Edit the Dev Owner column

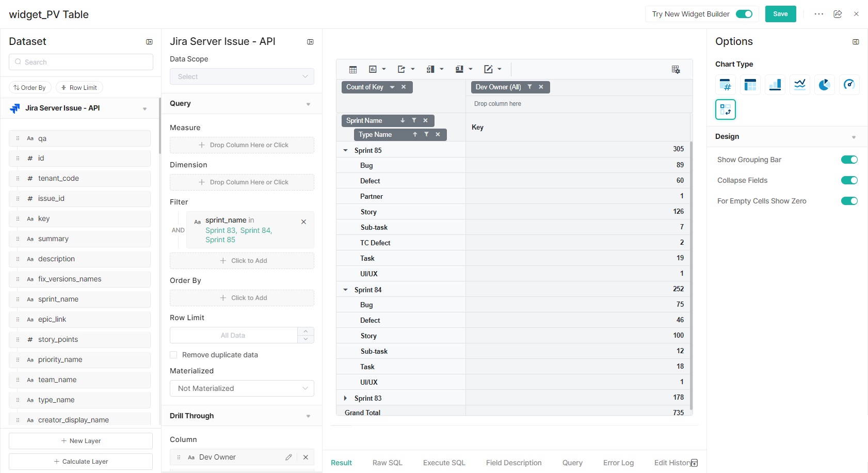tap(288, 457)
